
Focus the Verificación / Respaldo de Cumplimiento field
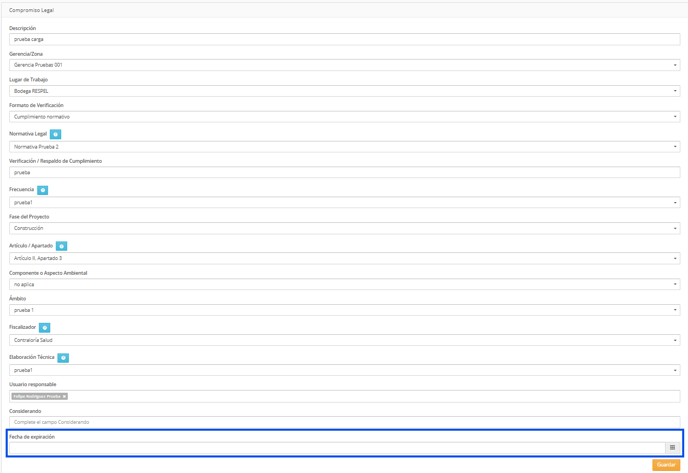[x=344, y=172]
